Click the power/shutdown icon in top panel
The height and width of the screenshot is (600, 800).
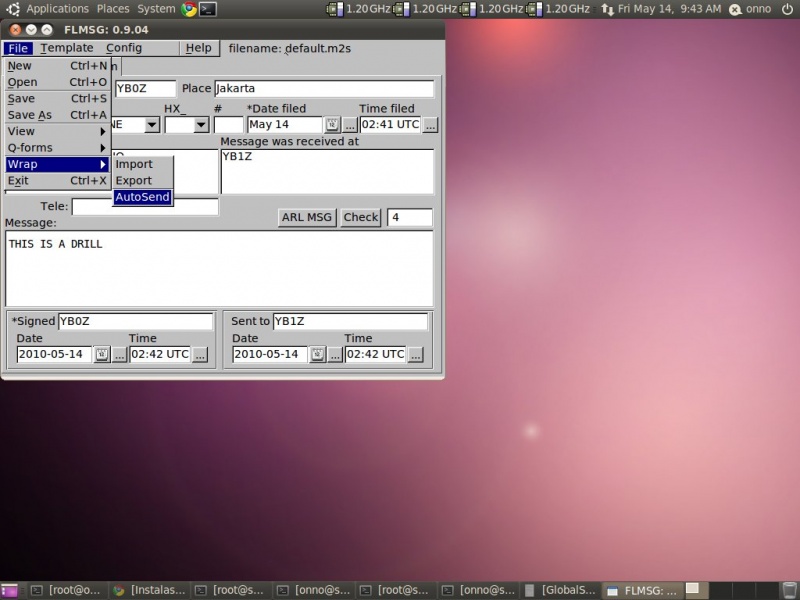[736, 9]
